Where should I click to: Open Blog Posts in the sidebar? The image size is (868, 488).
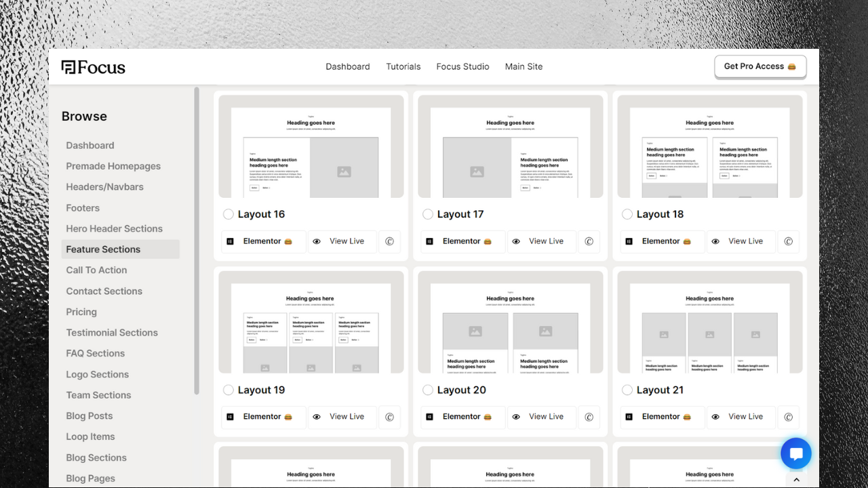90,416
